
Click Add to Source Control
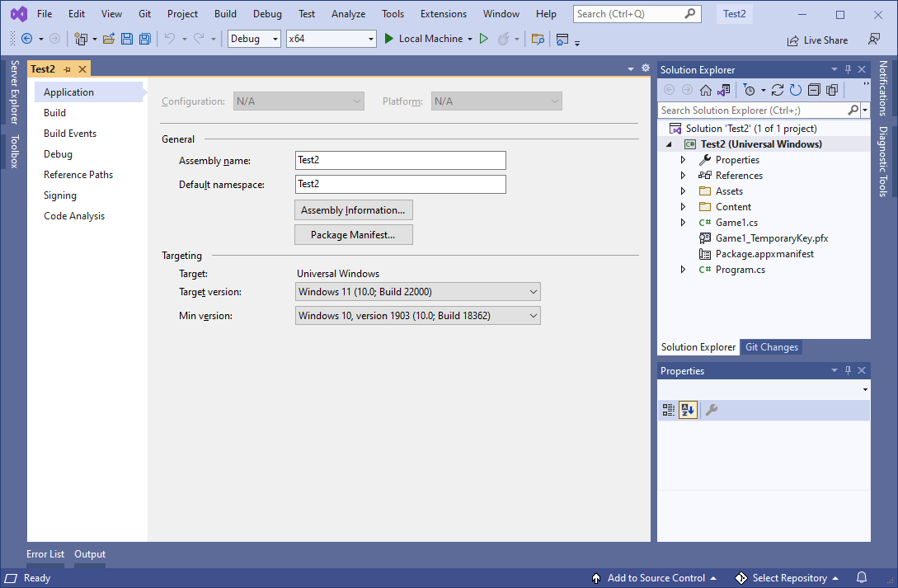(653, 578)
